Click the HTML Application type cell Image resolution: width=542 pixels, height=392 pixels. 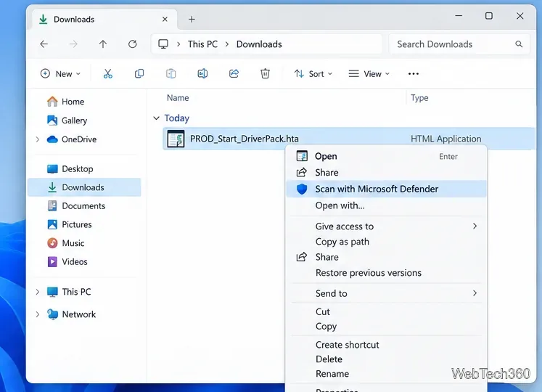click(446, 139)
